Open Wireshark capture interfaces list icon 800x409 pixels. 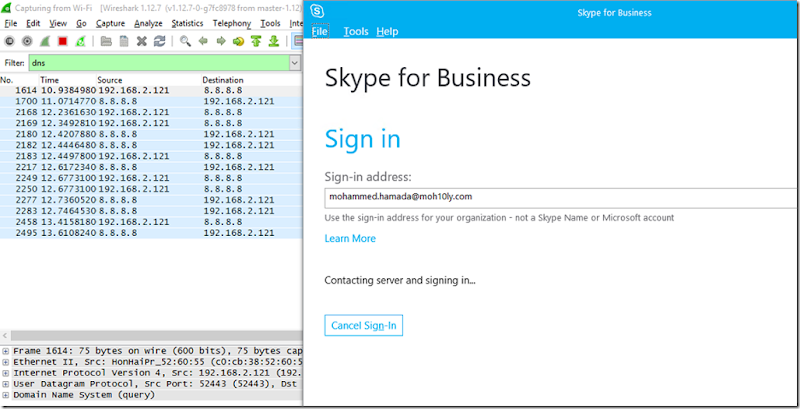pos(10,41)
